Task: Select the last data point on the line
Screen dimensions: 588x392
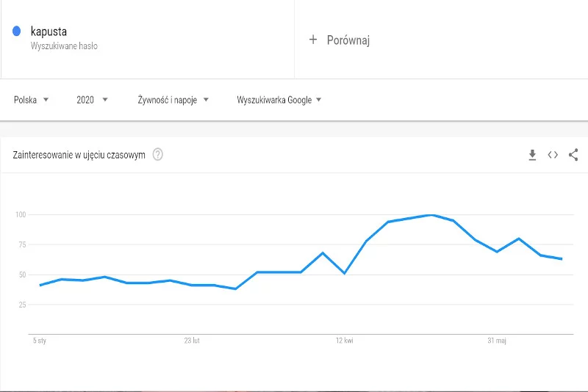Action: 562,258
